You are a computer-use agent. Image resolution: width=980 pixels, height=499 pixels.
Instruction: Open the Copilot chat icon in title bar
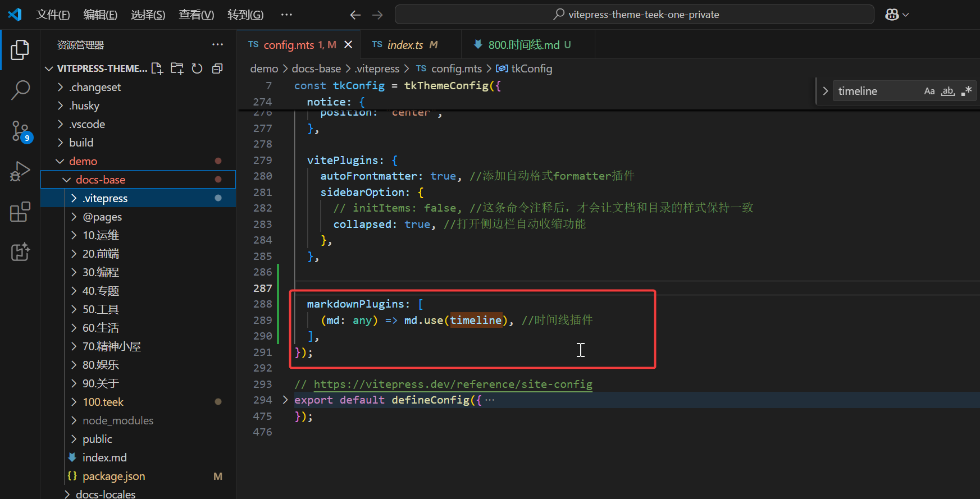point(892,15)
